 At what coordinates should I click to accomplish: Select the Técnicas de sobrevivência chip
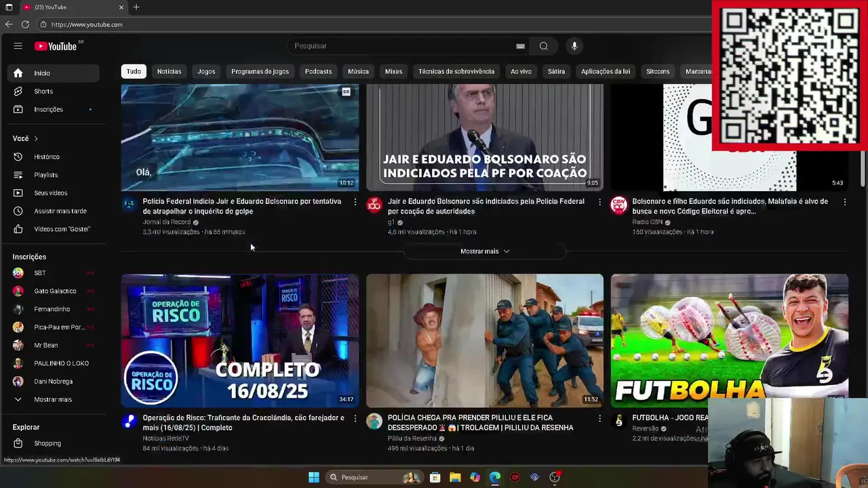coord(456,71)
